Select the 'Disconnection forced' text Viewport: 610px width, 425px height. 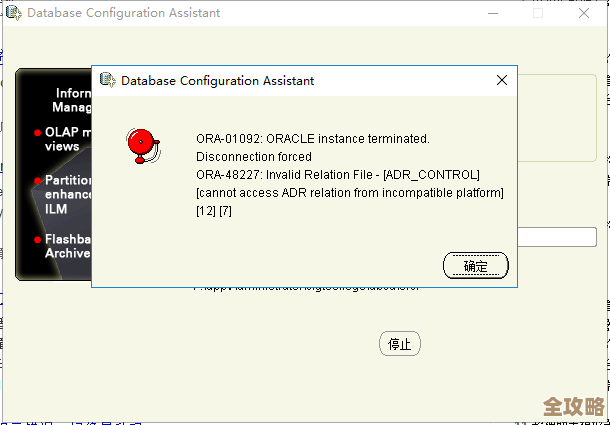(x=254, y=157)
